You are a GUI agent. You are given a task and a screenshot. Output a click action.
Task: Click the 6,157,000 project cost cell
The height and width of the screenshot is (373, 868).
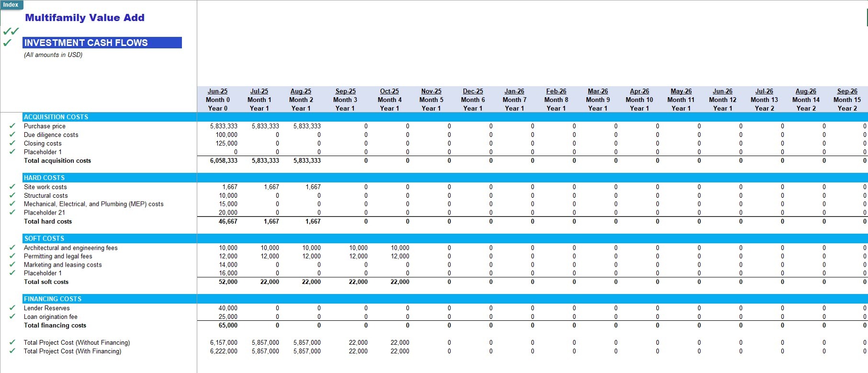pos(224,342)
